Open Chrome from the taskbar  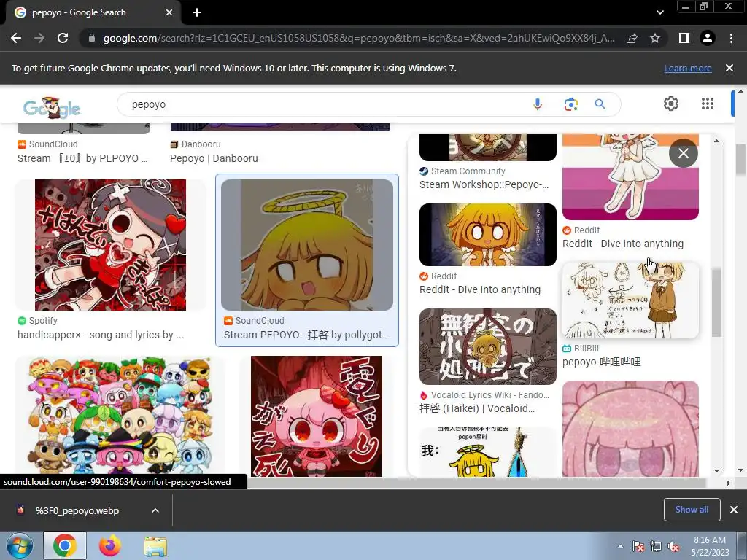65,545
